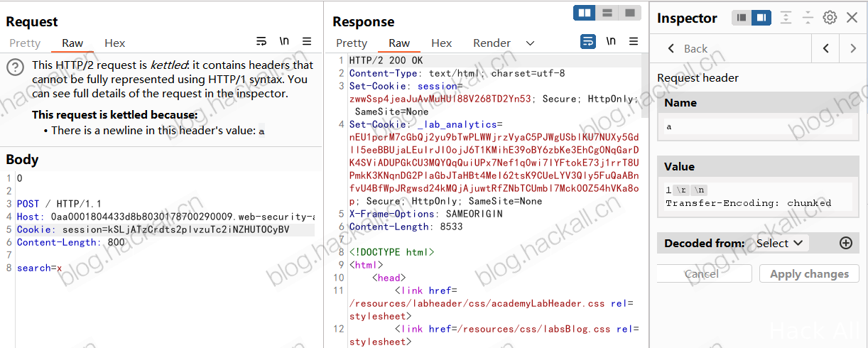Open the Response panel hamburger menu
The width and height of the screenshot is (868, 348).
click(634, 42)
